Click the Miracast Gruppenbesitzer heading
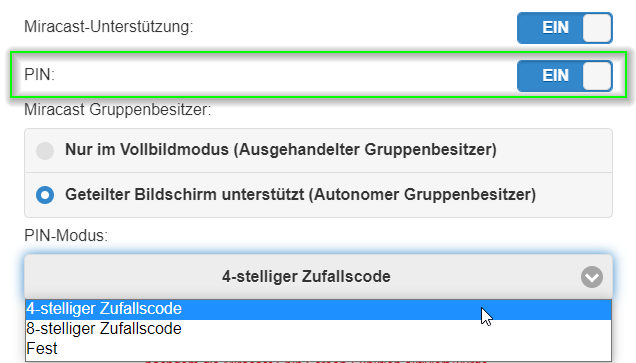This screenshot has height=363, width=636. (x=118, y=110)
